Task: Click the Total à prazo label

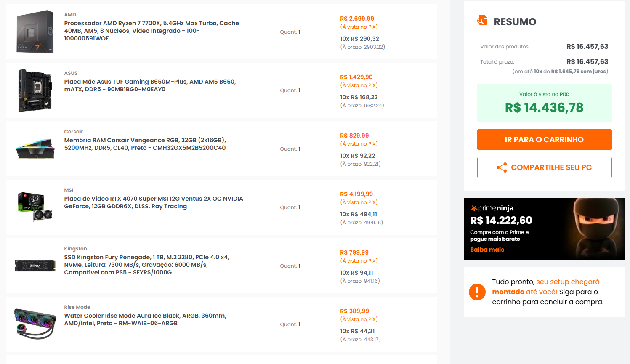Action: (x=497, y=62)
